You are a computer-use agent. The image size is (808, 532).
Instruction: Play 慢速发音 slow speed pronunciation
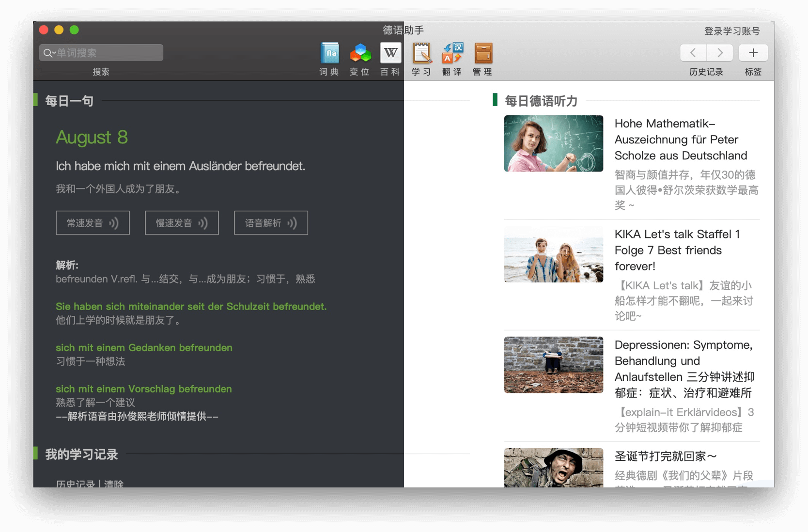(x=182, y=223)
